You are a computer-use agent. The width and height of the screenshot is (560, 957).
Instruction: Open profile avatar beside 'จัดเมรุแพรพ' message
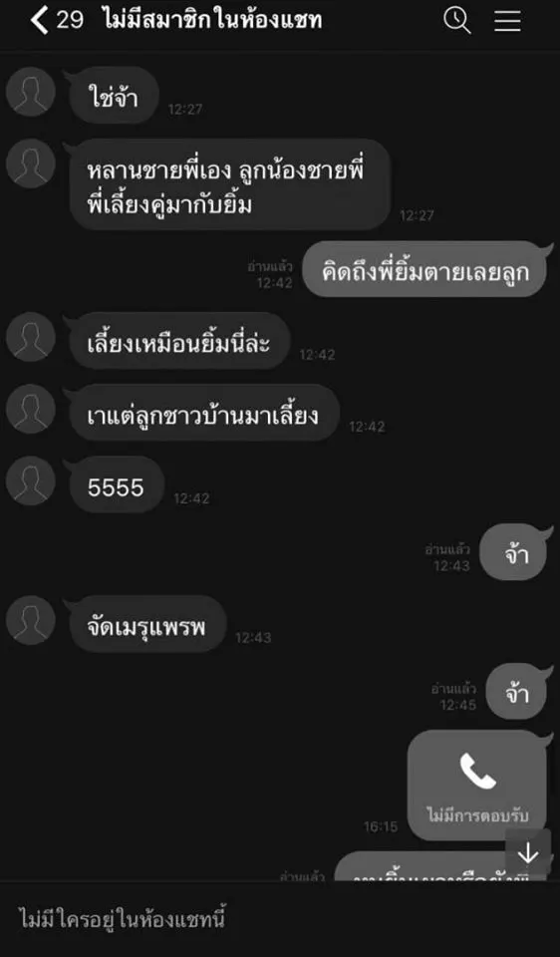click(x=31, y=620)
